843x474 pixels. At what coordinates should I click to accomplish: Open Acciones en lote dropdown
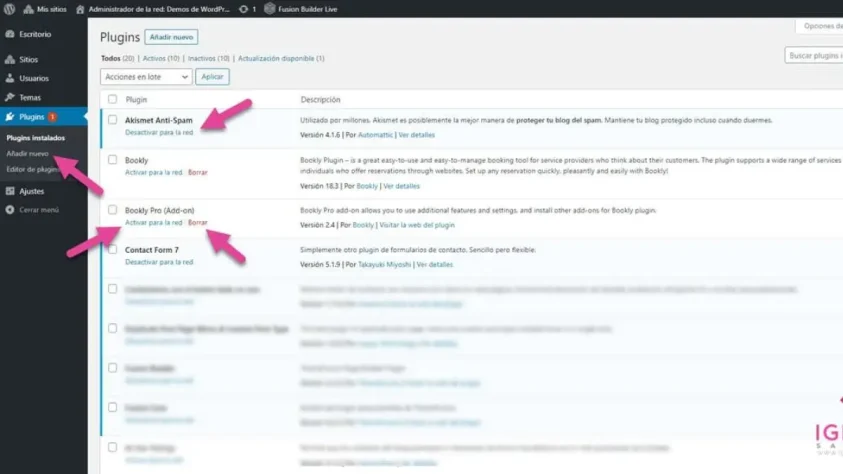pyautogui.click(x=146, y=77)
